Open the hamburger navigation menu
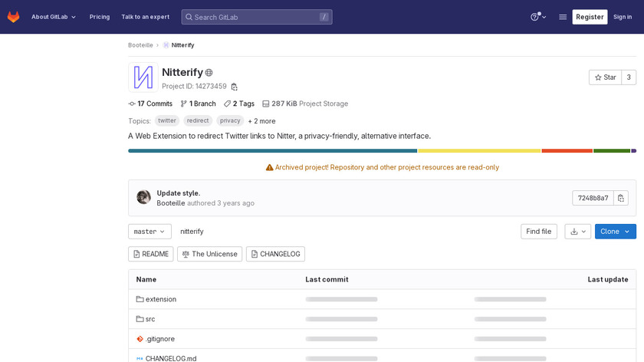 click(x=563, y=17)
